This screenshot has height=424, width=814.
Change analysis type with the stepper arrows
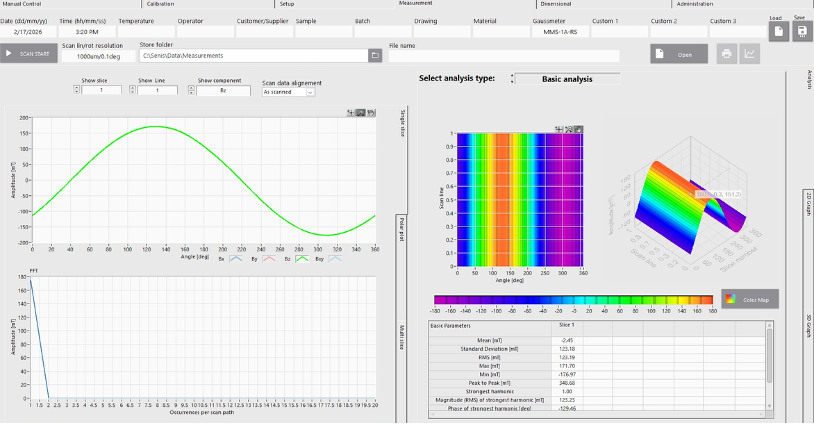point(512,79)
